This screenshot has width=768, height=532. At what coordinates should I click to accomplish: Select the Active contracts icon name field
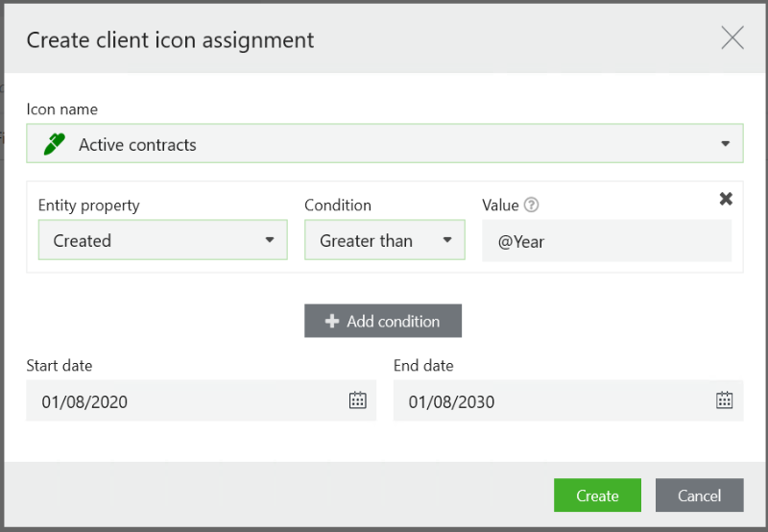[385, 143]
